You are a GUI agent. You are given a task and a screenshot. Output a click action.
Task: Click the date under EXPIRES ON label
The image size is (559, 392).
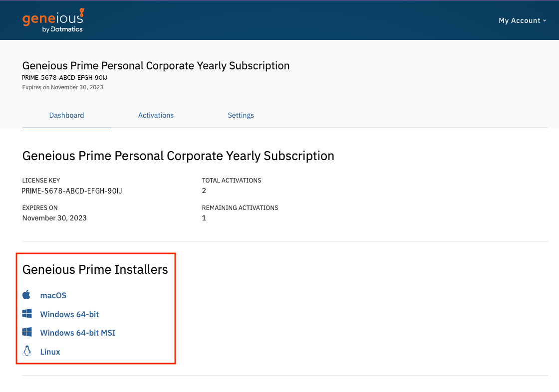(x=54, y=218)
